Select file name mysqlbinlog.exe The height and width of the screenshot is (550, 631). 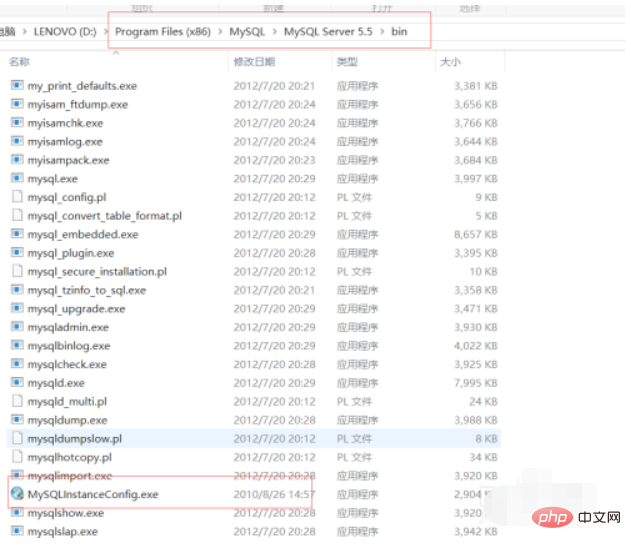click(x=69, y=346)
